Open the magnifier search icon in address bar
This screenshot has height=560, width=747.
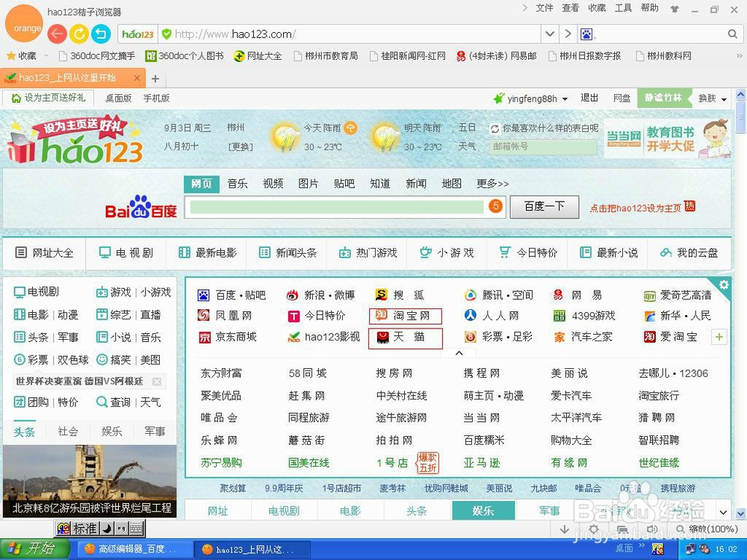732,34
